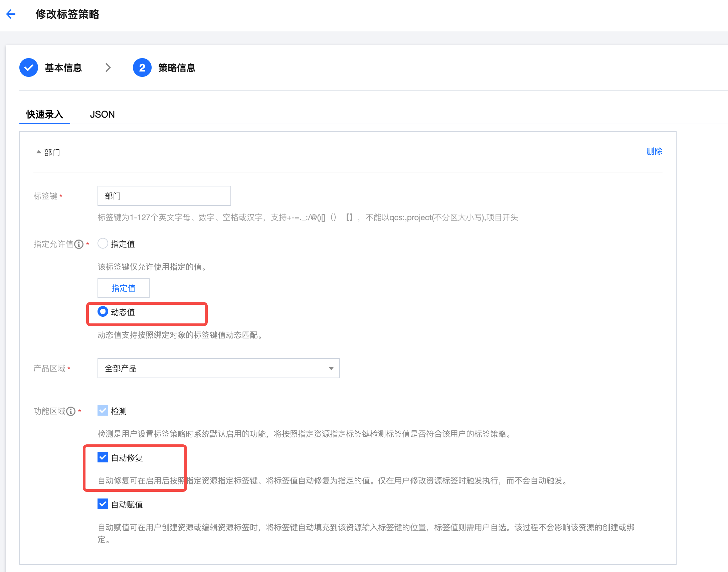Collapse the 部门 section triangle

point(39,152)
